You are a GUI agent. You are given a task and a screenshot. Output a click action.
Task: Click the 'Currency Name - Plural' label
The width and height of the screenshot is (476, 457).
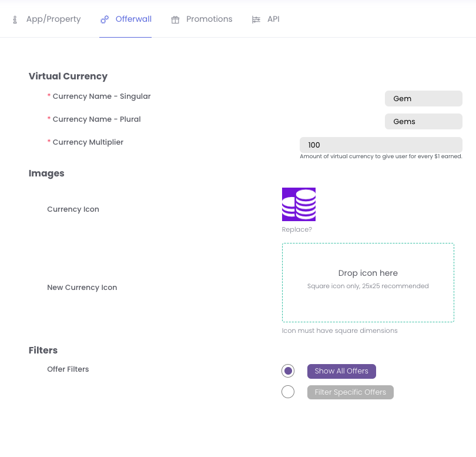coord(96,119)
